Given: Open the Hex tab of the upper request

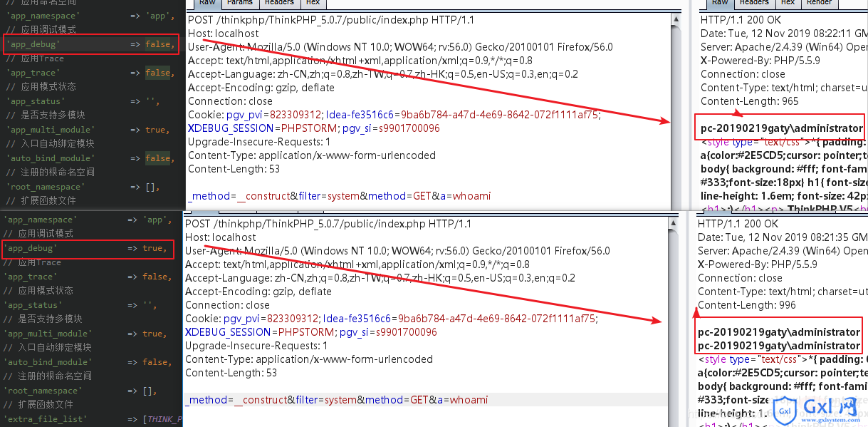Looking at the screenshot, I should pyautogui.click(x=313, y=3).
